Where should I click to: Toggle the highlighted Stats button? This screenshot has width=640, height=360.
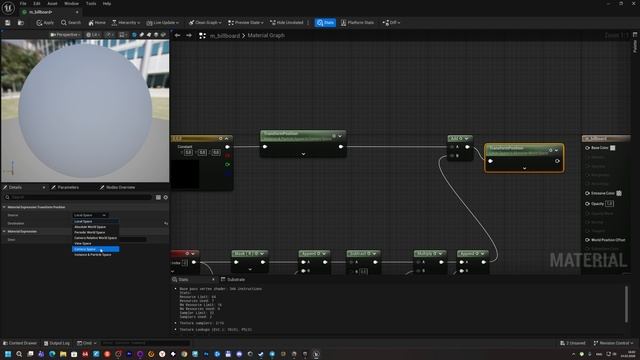[x=325, y=23]
